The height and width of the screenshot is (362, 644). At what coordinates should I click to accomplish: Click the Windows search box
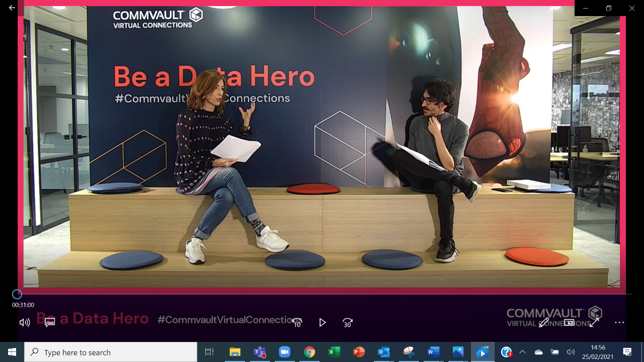pyautogui.click(x=111, y=352)
